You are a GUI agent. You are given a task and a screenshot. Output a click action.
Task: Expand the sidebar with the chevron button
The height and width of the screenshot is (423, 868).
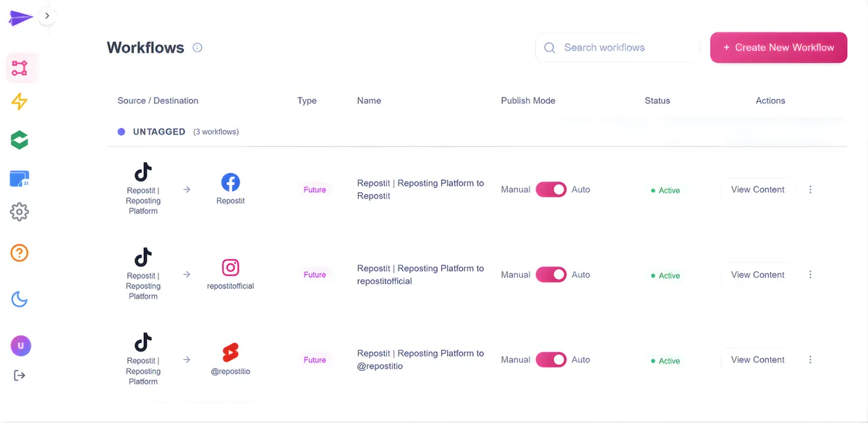47,15
